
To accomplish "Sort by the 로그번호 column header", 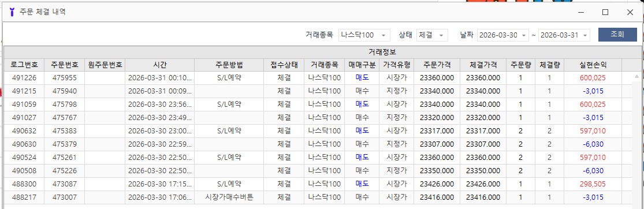I will (x=24, y=65).
